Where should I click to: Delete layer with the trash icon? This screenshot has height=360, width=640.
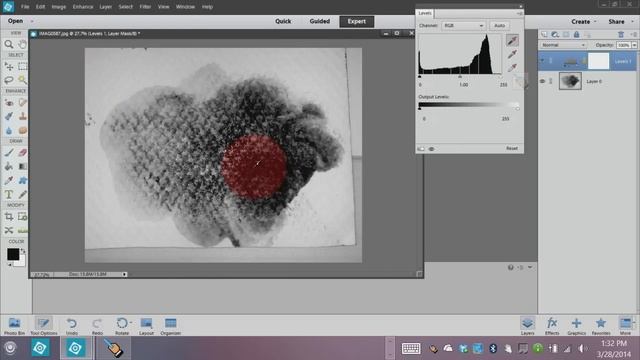[x=621, y=35]
